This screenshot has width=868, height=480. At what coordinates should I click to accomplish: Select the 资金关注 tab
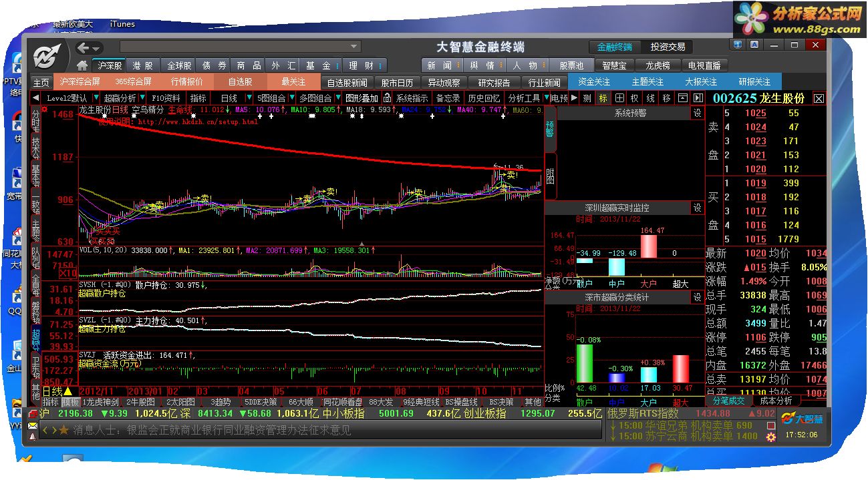(594, 82)
